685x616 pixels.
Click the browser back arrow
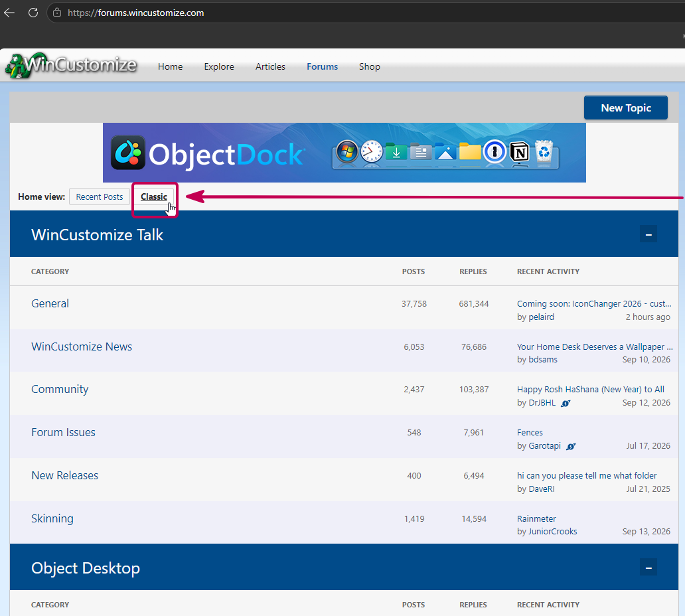9,13
